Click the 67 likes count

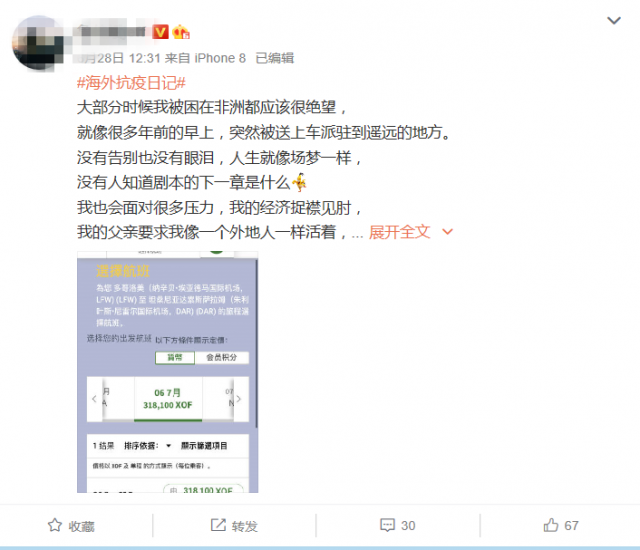pyautogui.click(x=571, y=526)
